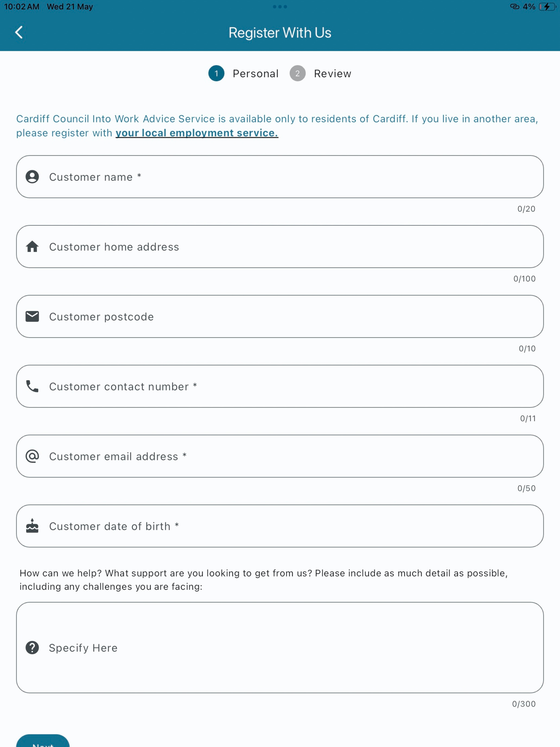
Task: Focus the Customer name input field
Action: point(280,177)
